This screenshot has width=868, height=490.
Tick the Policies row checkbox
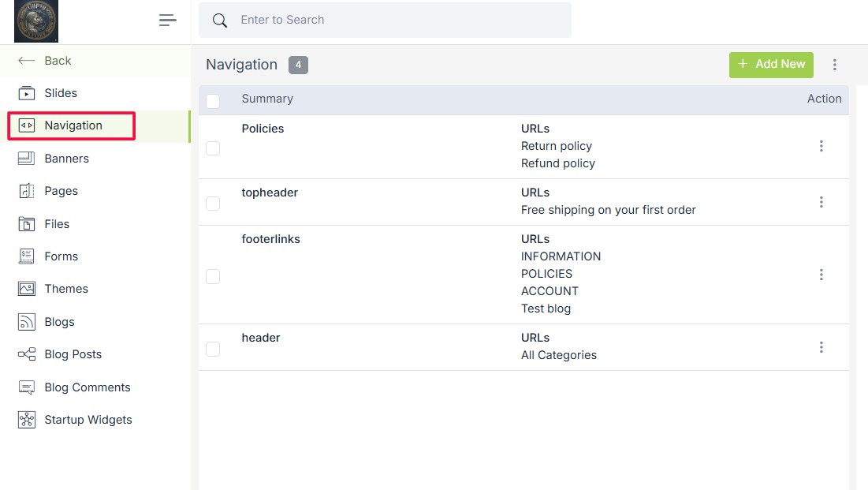(x=213, y=148)
